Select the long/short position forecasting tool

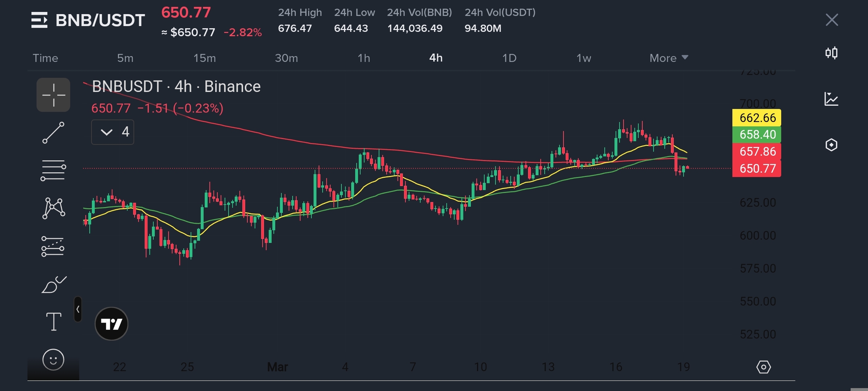[x=53, y=247]
